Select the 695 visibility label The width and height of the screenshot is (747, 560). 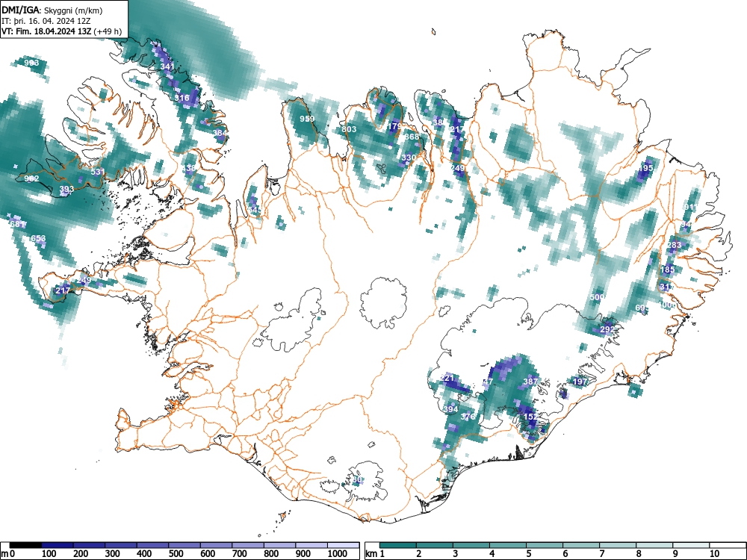point(642,308)
